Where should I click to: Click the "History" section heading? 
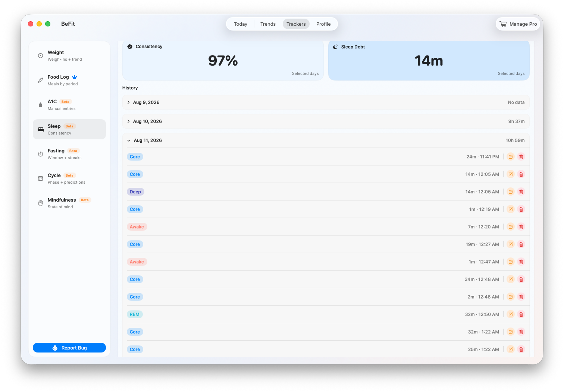pyautogui.click(x=130, y=88)
